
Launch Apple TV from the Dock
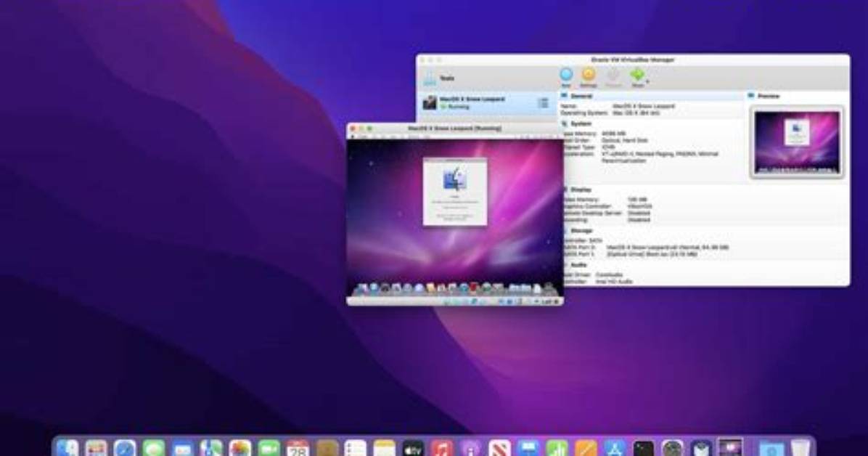413,448
